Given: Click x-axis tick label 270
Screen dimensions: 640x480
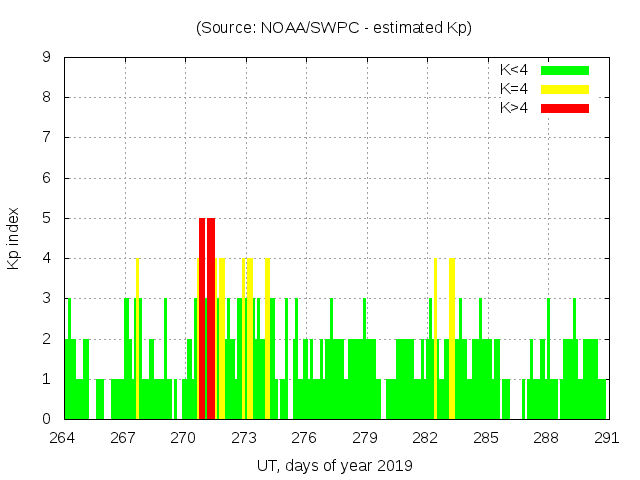Looking at the screenshot, I should 184,437.
